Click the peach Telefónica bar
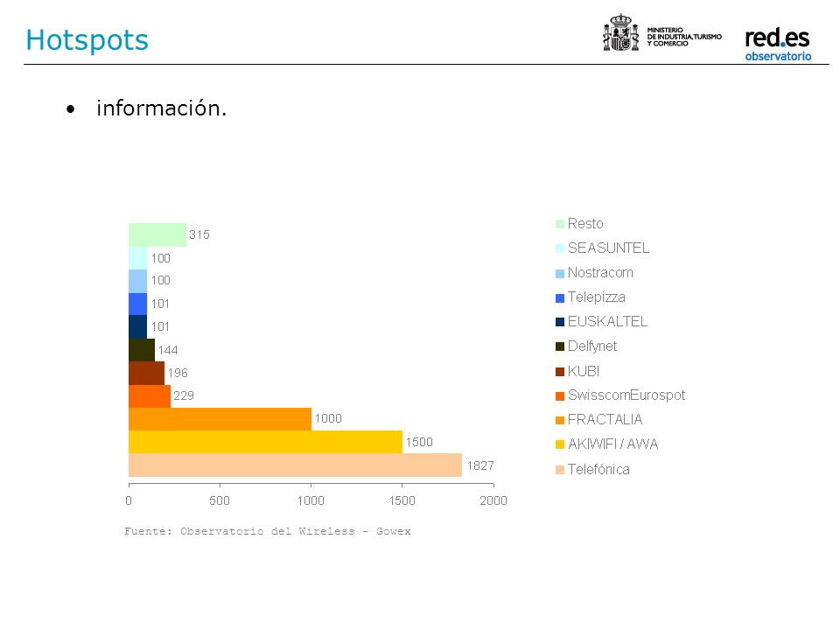The height and width of the screenshot is (630, 840). [295, 465]
